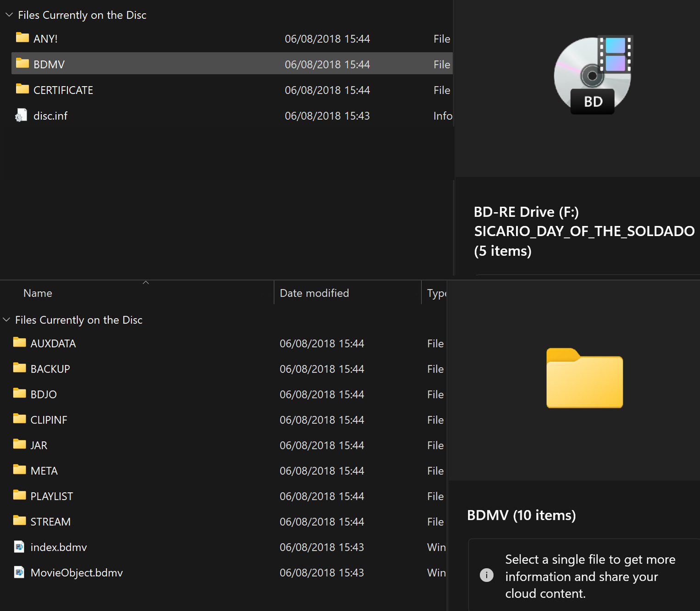The height and width of the screenshot is (611, 700).
Task: Click the AUXDATA folder icon
Action: point(19,342)
